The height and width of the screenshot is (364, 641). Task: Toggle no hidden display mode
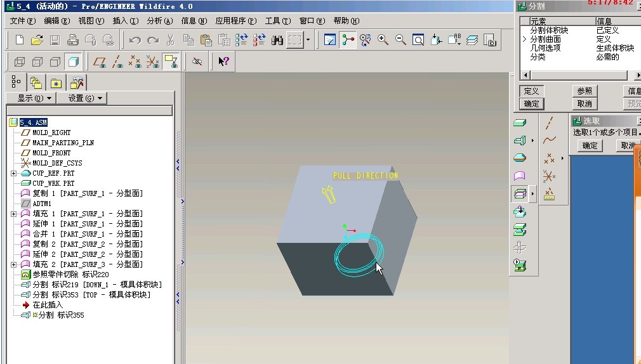coord(55,62)
